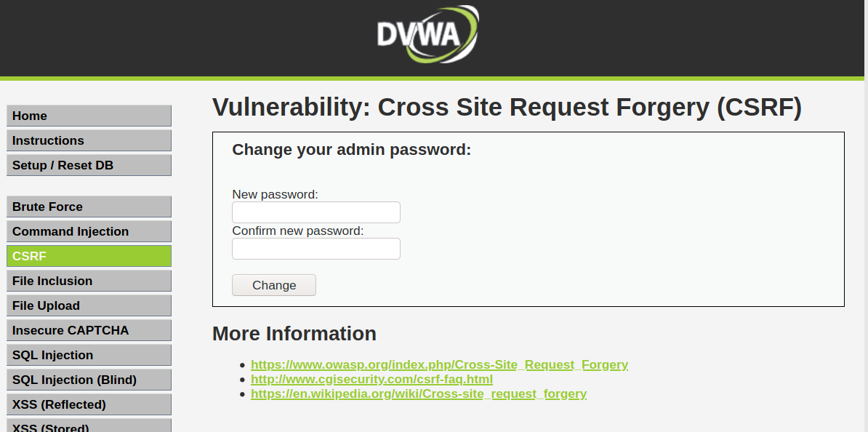Image resolution: width=868 pixels, height=432 pixels.
Task: Open the Insecure CAPTCHA module
Action: tap(89, 330)
